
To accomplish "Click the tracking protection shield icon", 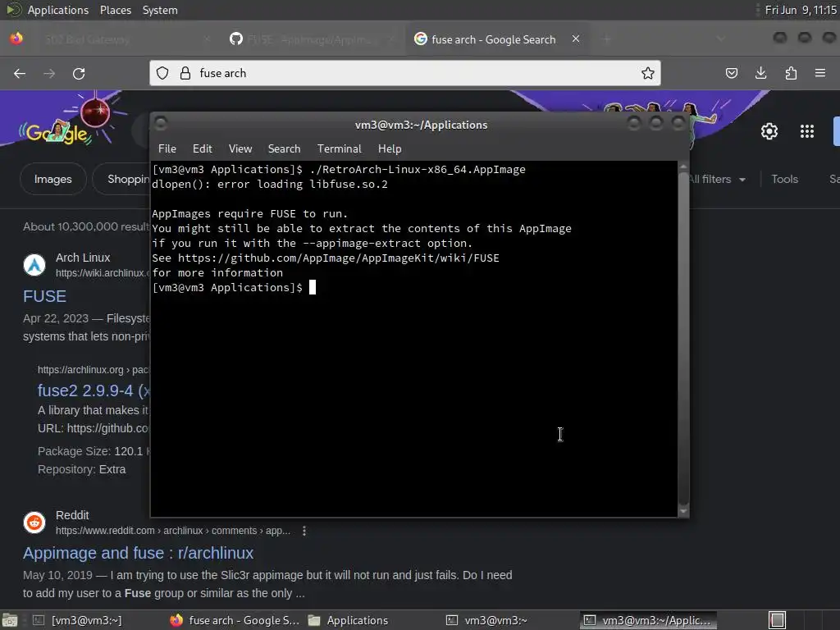I will point(163,73).
